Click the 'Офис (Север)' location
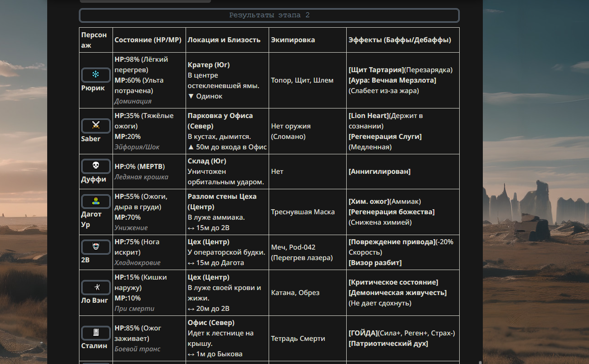 coord(211,323)
